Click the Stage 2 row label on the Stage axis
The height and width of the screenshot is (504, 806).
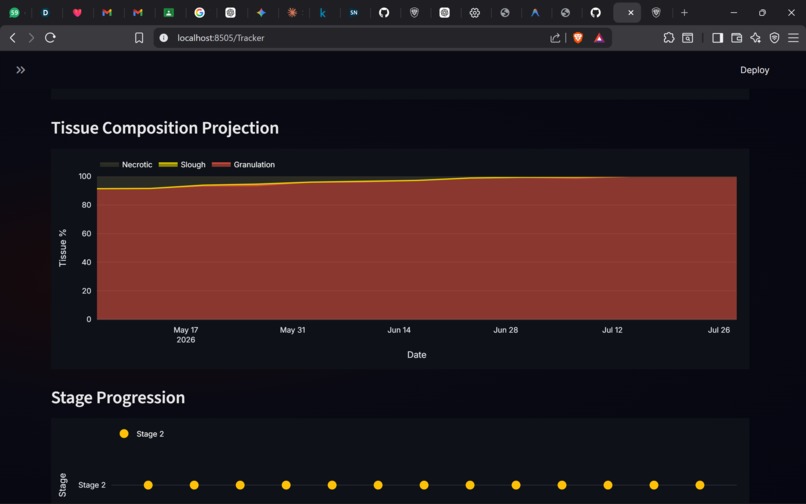[92, 485]
